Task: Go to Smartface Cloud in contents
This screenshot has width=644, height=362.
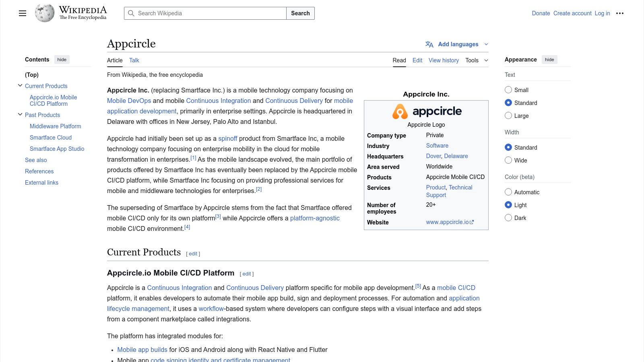Action: (51, 138)
